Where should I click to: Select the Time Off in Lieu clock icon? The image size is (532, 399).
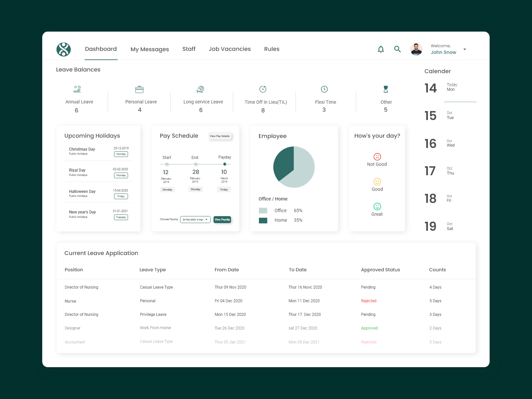[x=262, y=89]
